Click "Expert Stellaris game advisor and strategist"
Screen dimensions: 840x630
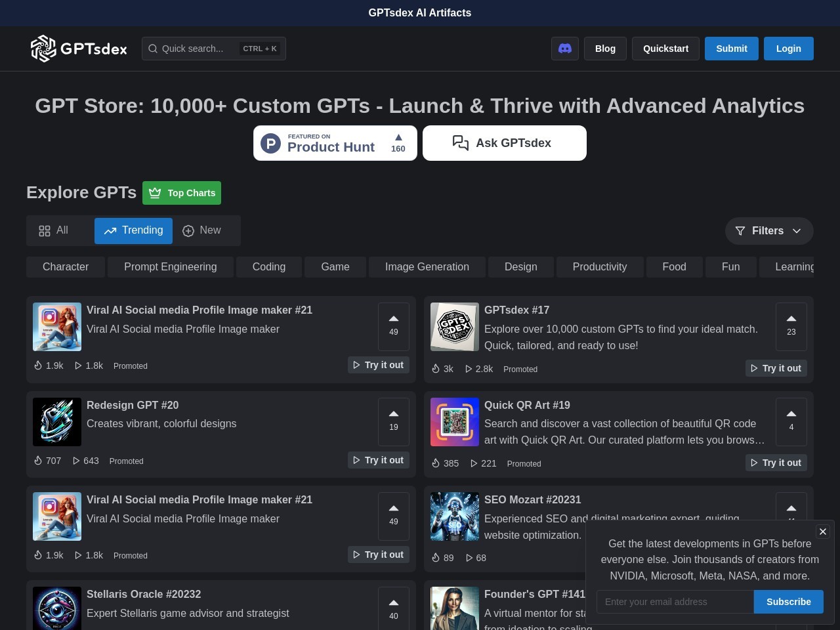click(188, 613)
